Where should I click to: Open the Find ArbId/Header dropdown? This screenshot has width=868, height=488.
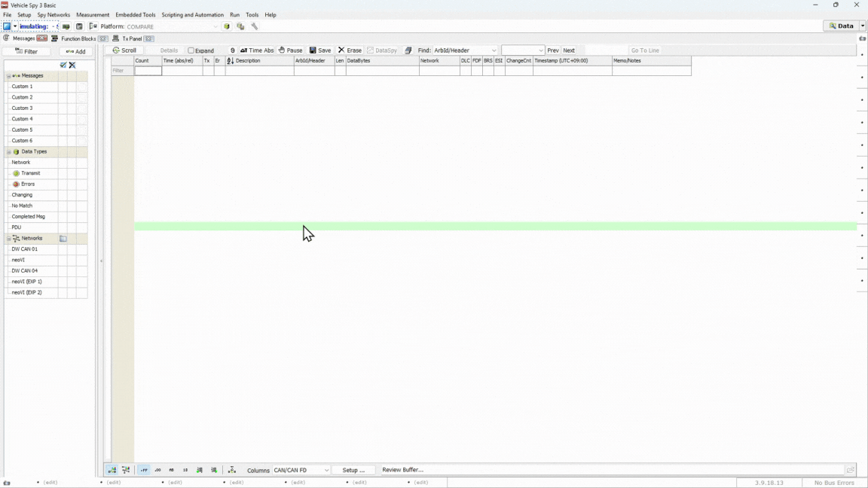click(494, 50)
